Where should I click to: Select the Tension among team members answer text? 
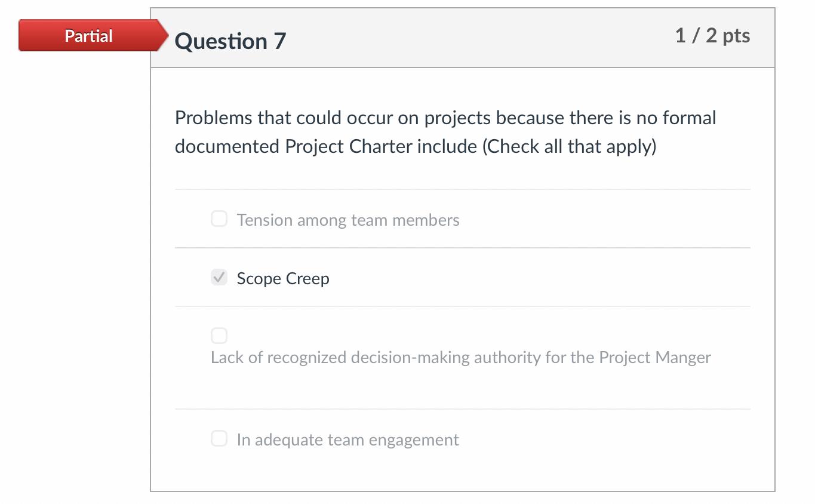[x=347, y=220]
